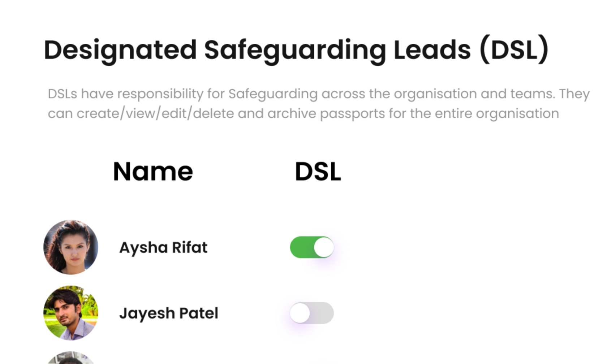Click the white knob of Aysha's green toggle
607x364 pixels.
323,247
